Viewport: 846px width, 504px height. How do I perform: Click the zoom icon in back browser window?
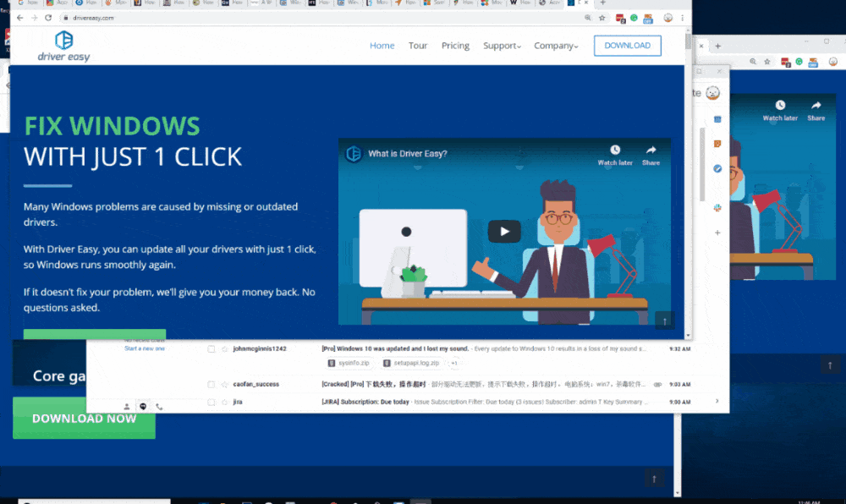coord(753,62)
